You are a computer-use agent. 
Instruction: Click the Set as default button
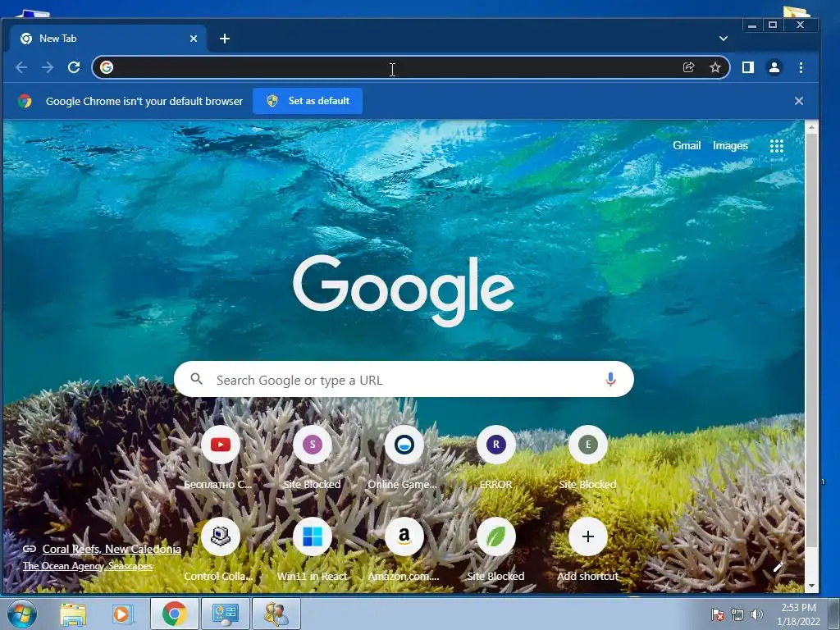(x=308, y=101)
